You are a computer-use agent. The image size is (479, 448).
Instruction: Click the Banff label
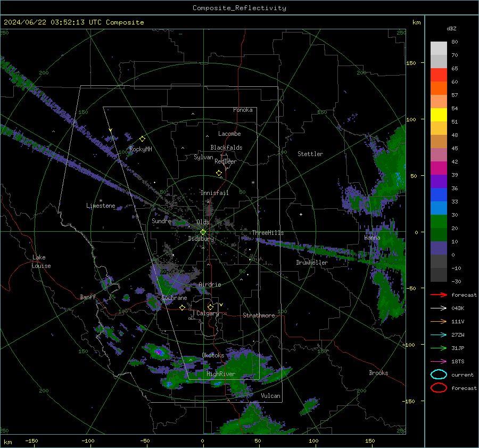[x=88, y=297]
